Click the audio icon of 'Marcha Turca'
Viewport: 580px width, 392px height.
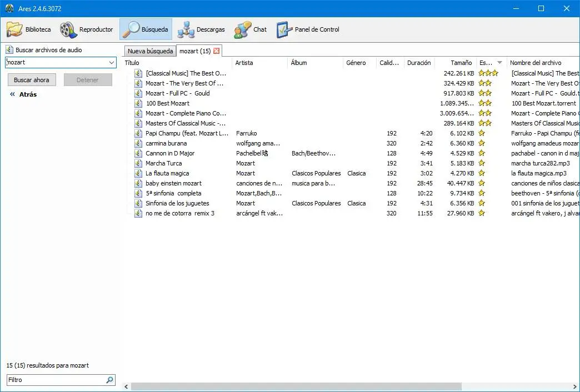(x=138, y=163)
